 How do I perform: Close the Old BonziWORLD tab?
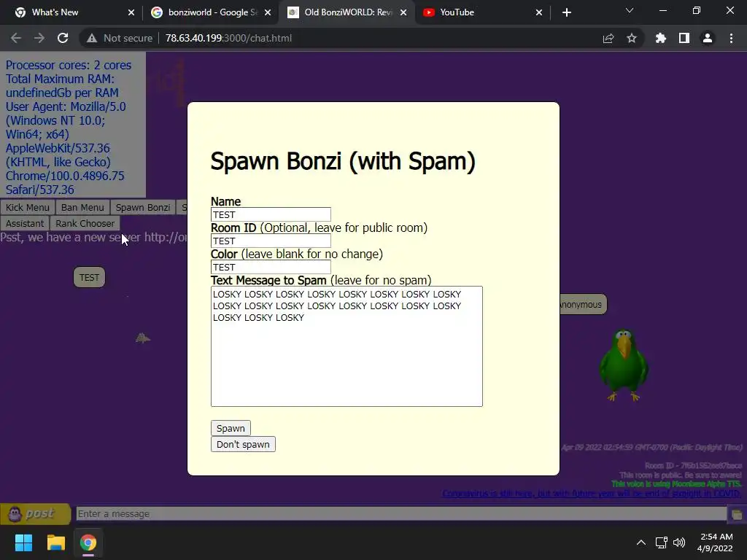(x=403, y=12)
